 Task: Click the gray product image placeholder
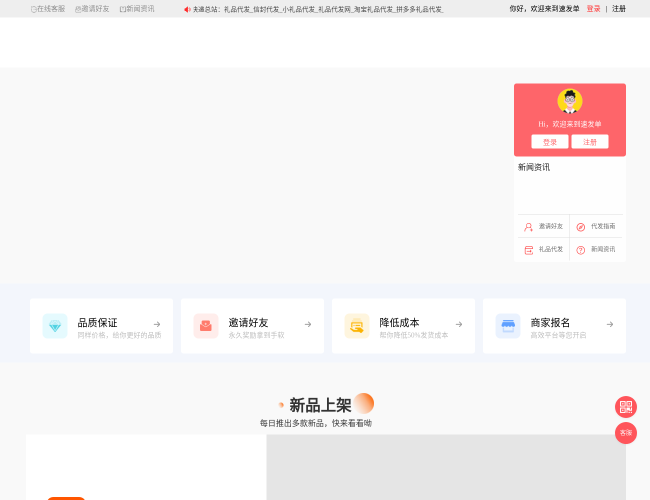tap(446, 467)
